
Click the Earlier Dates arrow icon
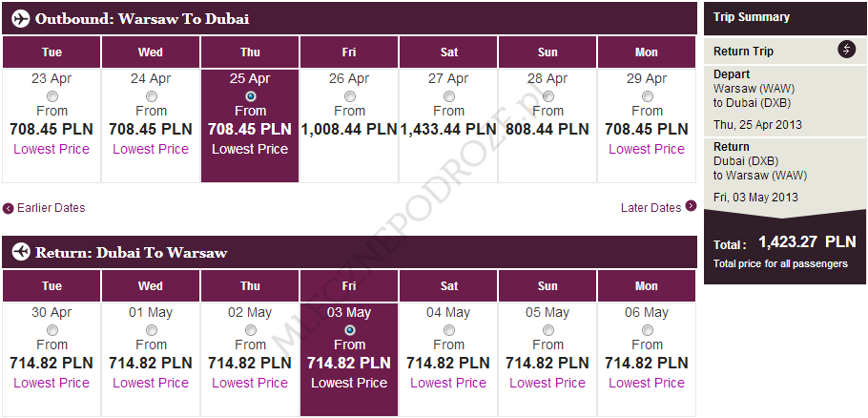(9, 208)
